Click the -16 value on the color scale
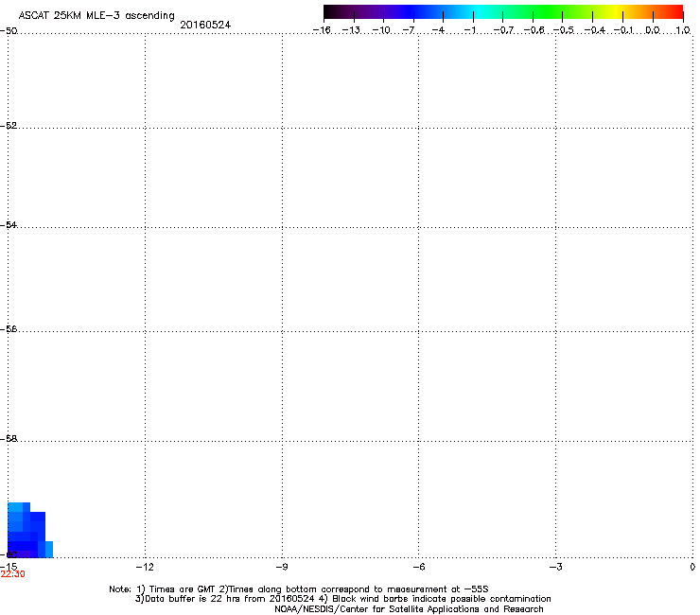This screenshot has width=700, height=615. (x=322, y=30)
